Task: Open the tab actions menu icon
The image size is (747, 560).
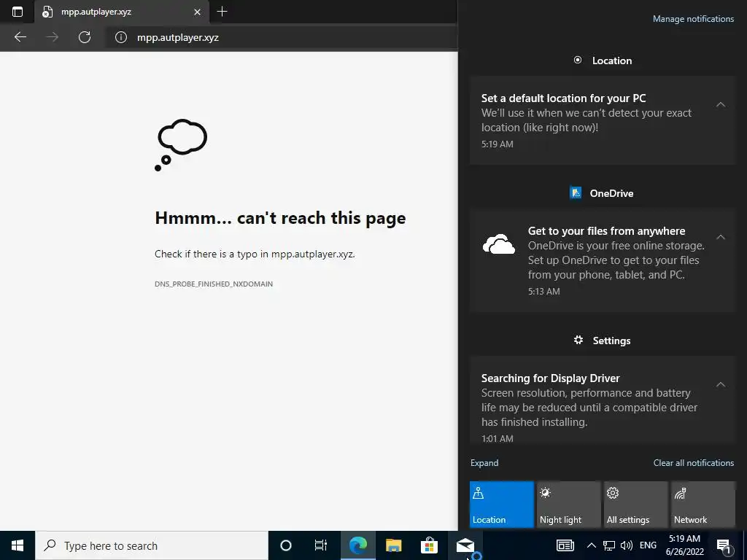Action: [x=18, y=12]
